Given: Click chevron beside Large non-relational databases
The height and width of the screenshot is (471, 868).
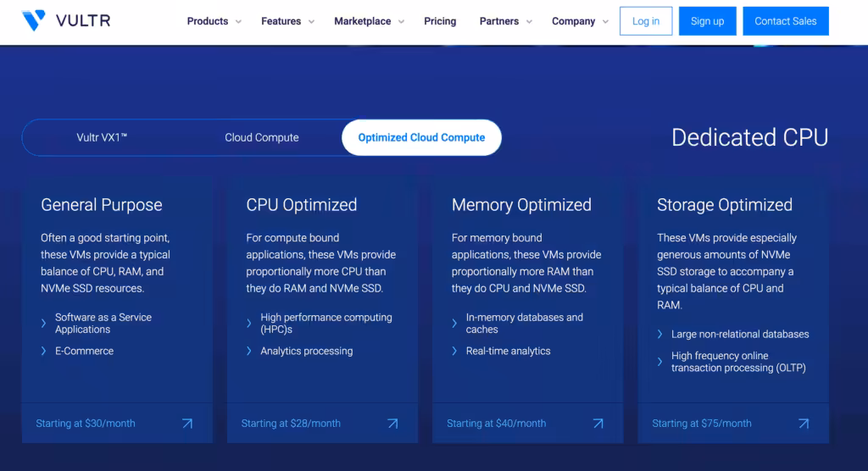Looking at the screenshot, I should point(660,334).
